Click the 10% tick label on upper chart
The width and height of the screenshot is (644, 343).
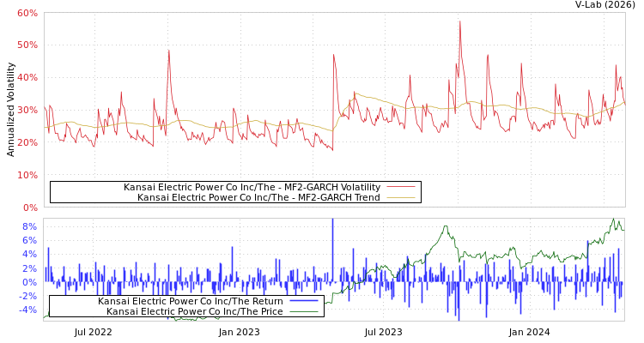point(27,176)
